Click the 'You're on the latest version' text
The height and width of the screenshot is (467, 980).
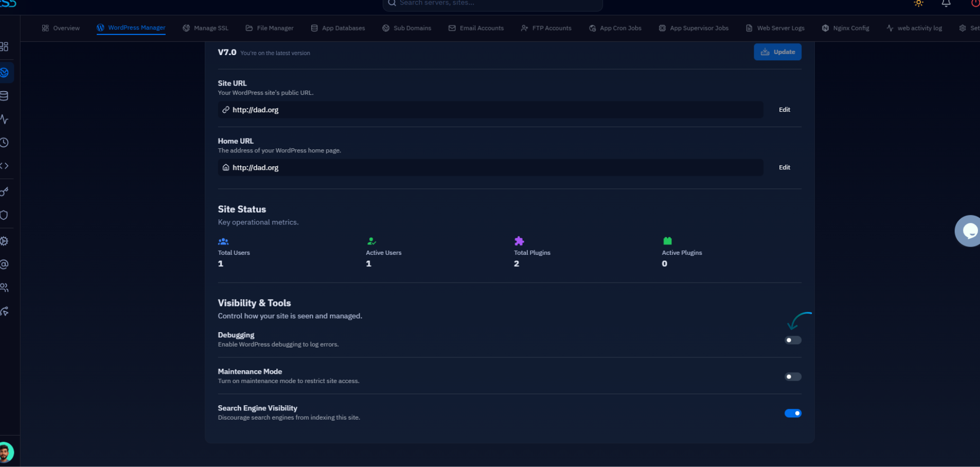(x=275, y=53)
